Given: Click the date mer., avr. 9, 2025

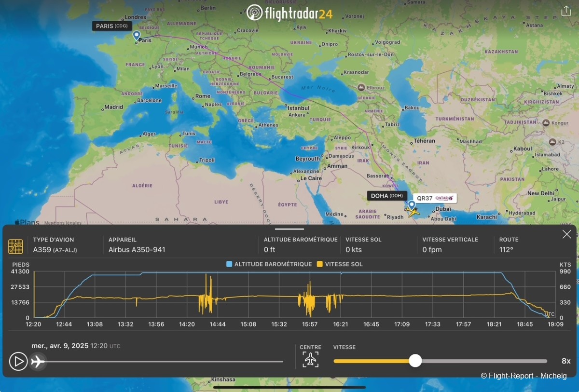Looking at the screenshot, I should (60, 346).
